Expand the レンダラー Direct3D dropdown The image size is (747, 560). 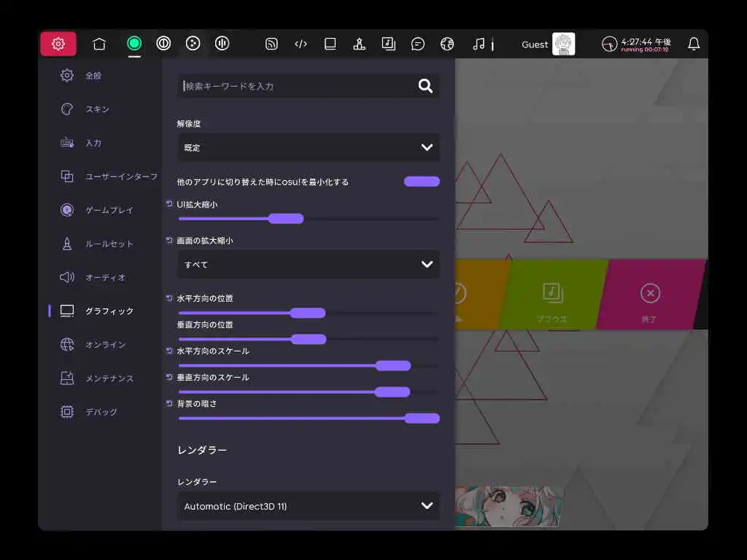[309, 506]
